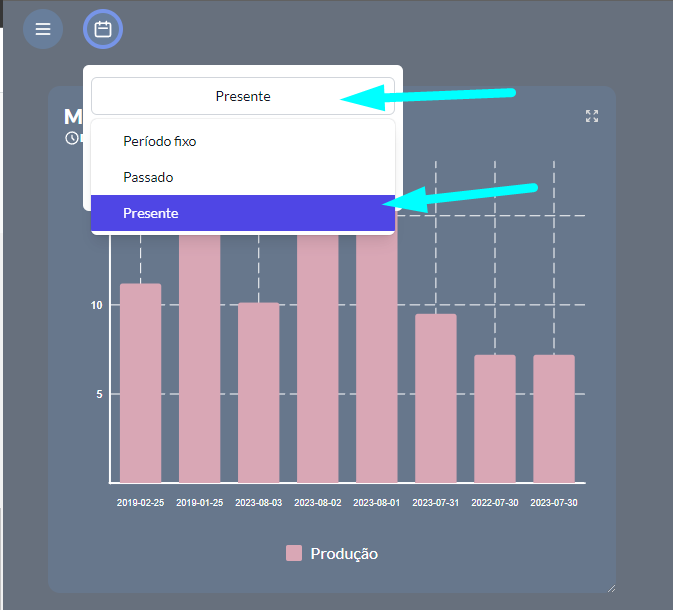Expand chart with fullscreen icon
This screenshot has width=673, height=610.
592,116
